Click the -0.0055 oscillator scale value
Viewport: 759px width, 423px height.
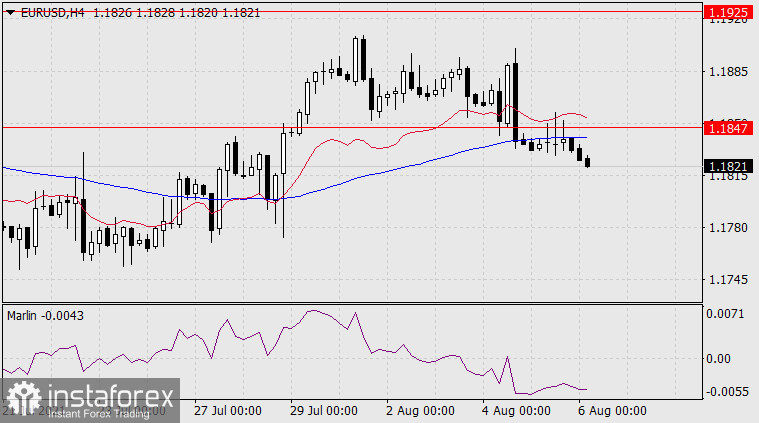(x=727, y=391)
